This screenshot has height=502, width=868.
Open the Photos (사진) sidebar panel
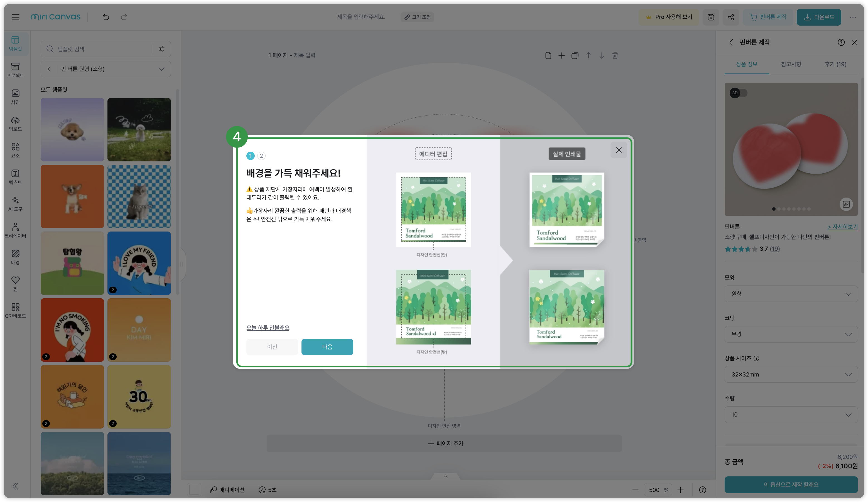point(15,97)
